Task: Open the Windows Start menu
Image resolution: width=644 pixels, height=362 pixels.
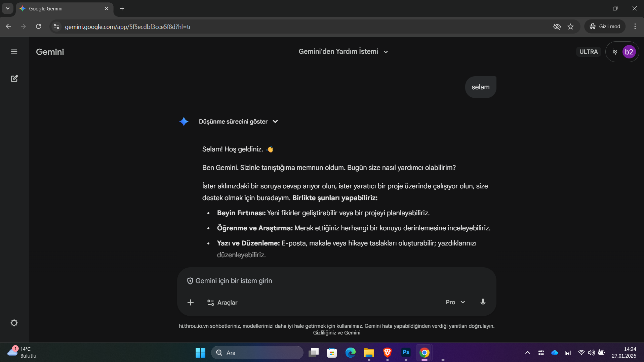Action: point(200,353)
